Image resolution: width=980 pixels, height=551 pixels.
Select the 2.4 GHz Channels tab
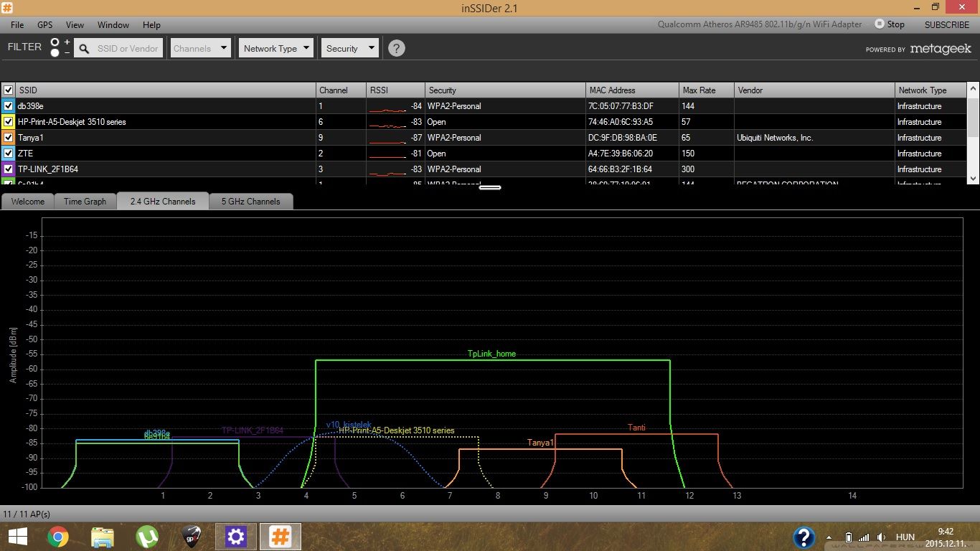point(163,202)
